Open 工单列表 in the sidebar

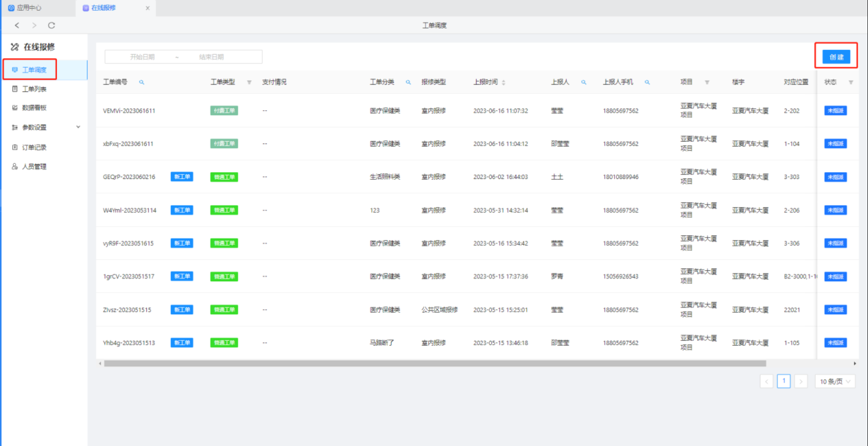[x=34, y=89]
